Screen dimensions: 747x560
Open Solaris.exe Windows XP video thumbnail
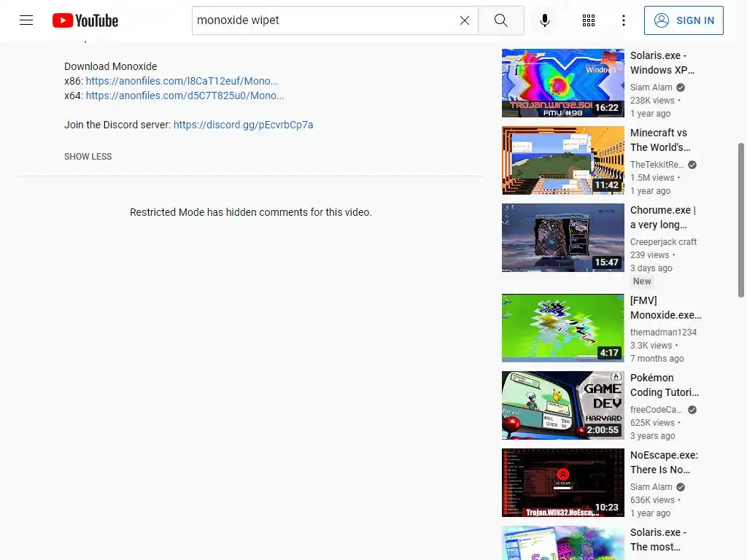tap(562, 83)
